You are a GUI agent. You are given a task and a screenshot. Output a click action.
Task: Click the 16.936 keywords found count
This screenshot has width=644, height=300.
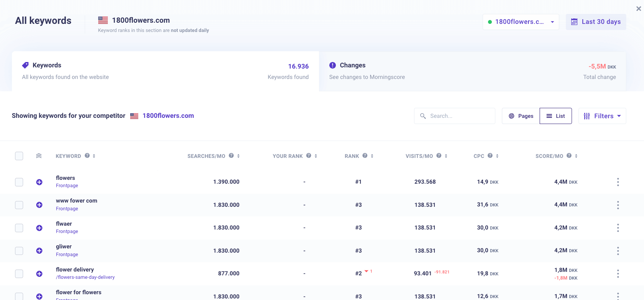coord(299,66)
